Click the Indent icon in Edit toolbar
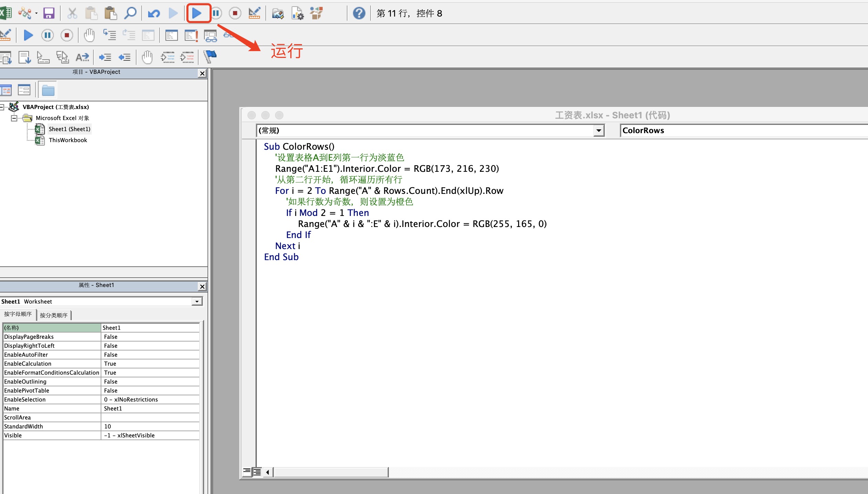The image size is (868, 494). pos(105,57)
